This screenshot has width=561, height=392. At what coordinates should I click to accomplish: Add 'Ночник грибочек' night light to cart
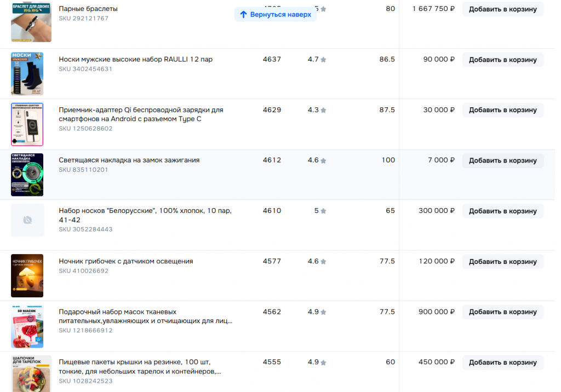pos(502,262)
